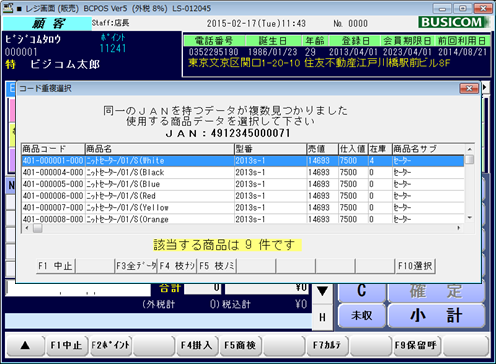Click the list's scroll up arrow
This screenshot has width=496, height=364.
point(469,149)
